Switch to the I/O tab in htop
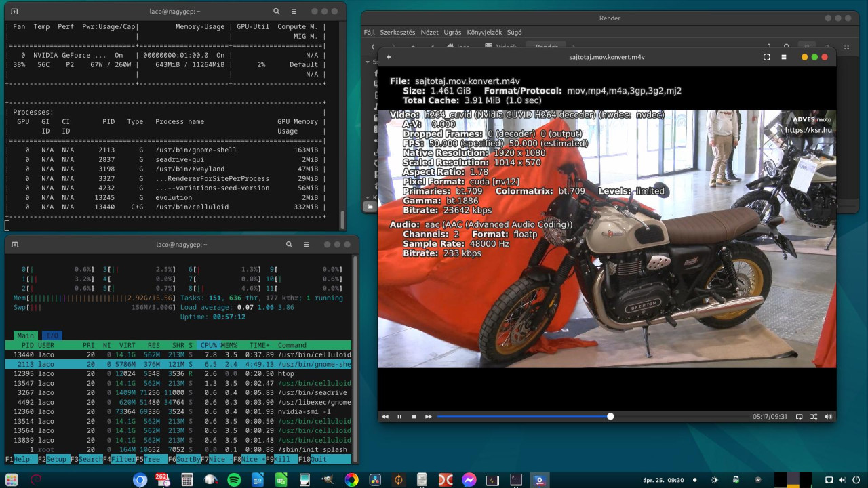Viewport: 868px width, 488px height. coord(52,335)
